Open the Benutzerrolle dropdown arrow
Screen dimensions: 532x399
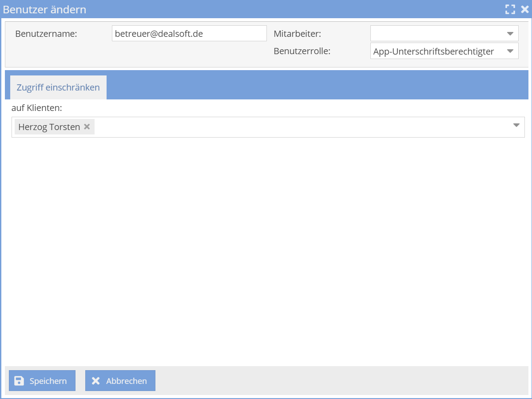point(509,51)
